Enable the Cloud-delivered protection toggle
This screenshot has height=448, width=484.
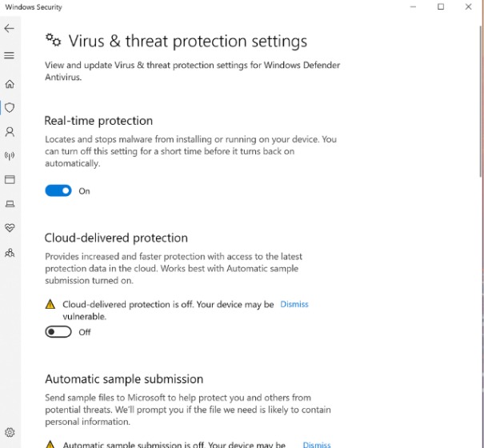pos(58,332)
